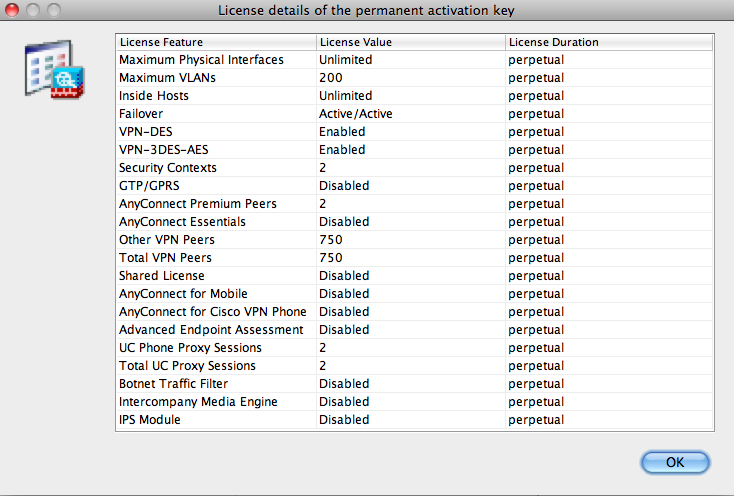The image size is (734, 496).
Task: Select the VPN-3DES-AES feature row
Action: [x=415, y=150]
